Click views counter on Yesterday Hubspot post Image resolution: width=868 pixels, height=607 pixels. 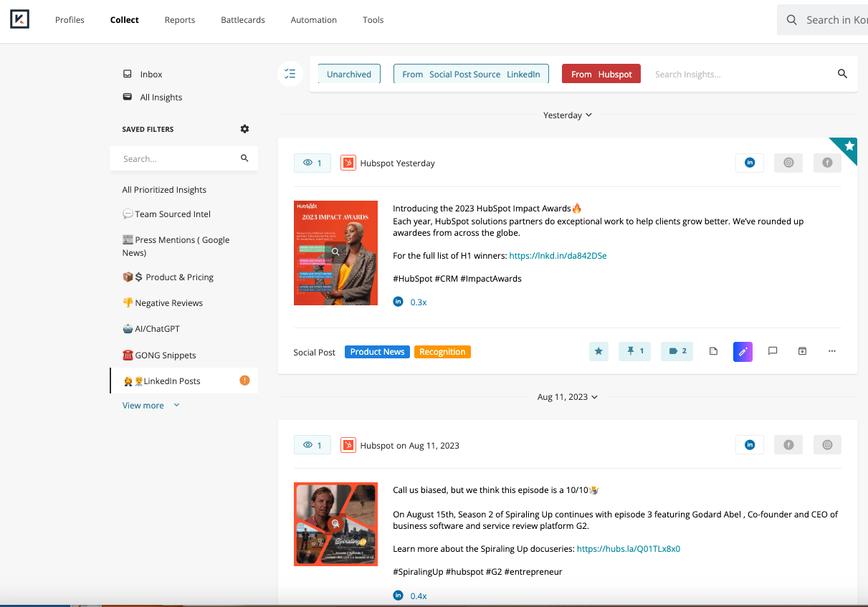pyautogui.click(x=313, y=163)
